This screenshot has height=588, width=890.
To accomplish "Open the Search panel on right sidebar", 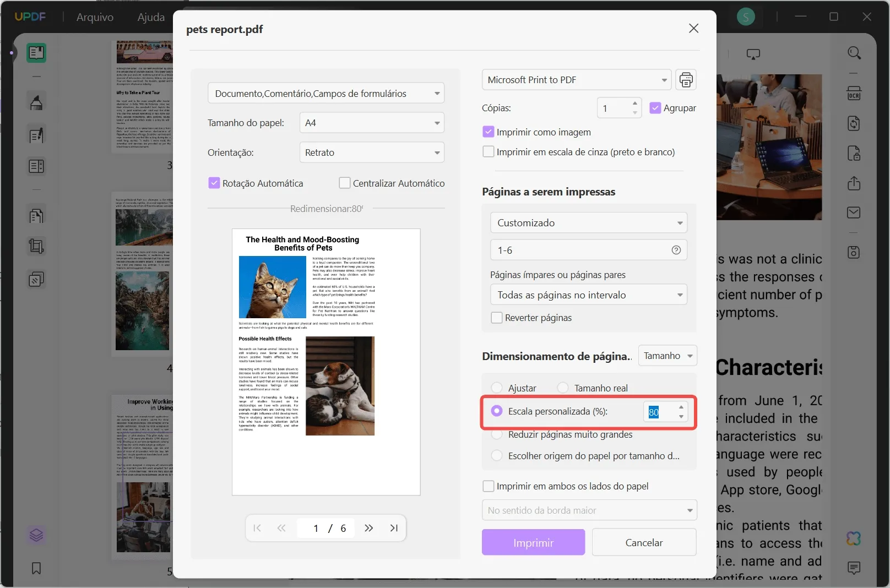I will tap(854, 53).
